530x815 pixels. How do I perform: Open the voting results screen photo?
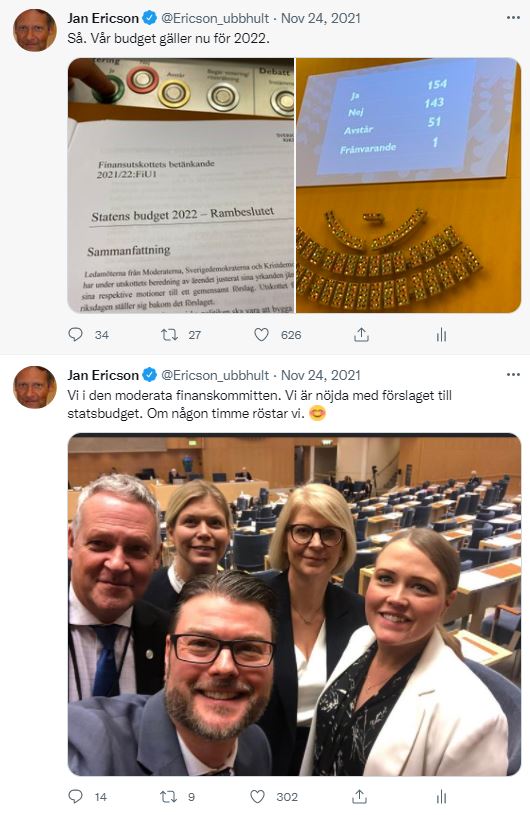click(408, 185)
